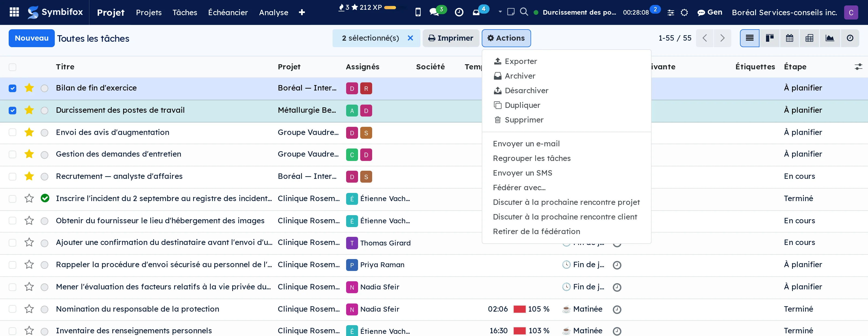The image size is (868, 336).
Task: Open the Échéancier menu
Action: click(228, 12)
